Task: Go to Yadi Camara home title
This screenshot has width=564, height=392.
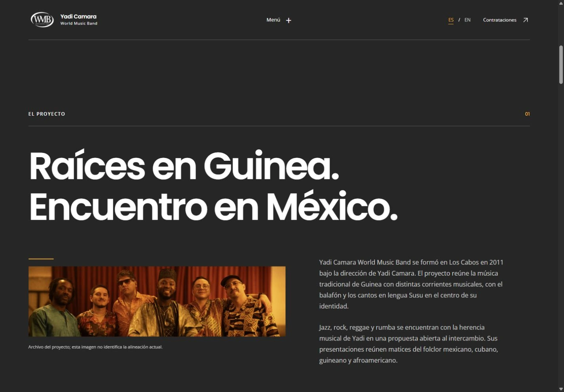Action: click(78, 17)
